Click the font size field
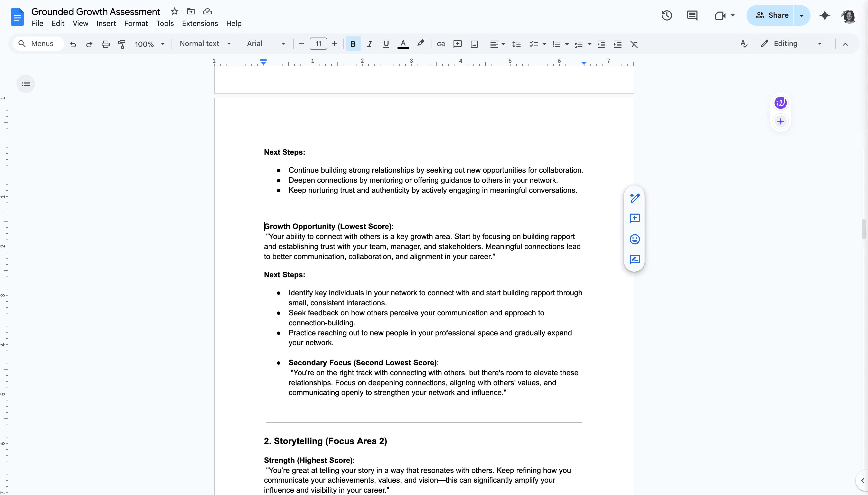868x495 pixels. pyautogui.click(x=318, y=44)
